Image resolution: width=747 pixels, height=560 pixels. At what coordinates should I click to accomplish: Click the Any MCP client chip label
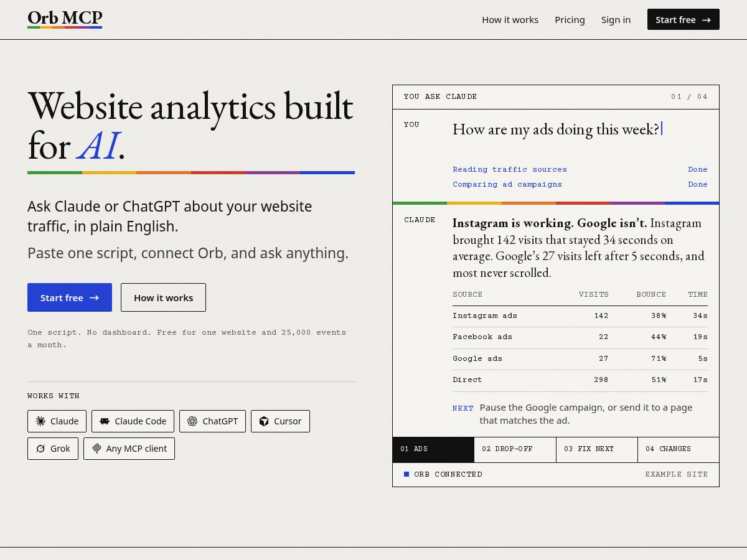(x=136, y=449)
